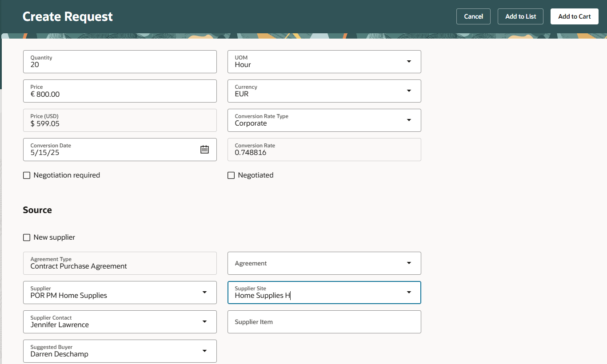
Task: Expand the UOM dropdown
Action: [x=409, y=62]
